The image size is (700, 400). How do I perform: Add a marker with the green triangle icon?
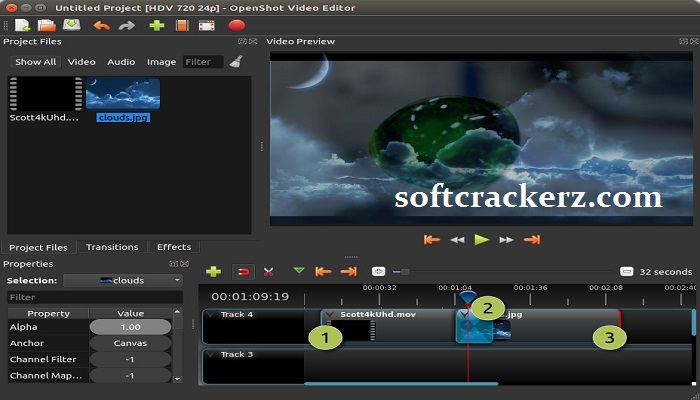click(x=299, y=271)
